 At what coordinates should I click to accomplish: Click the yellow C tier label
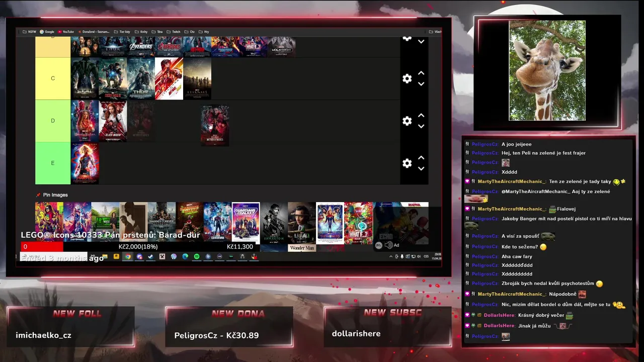(x=53, y=78)
